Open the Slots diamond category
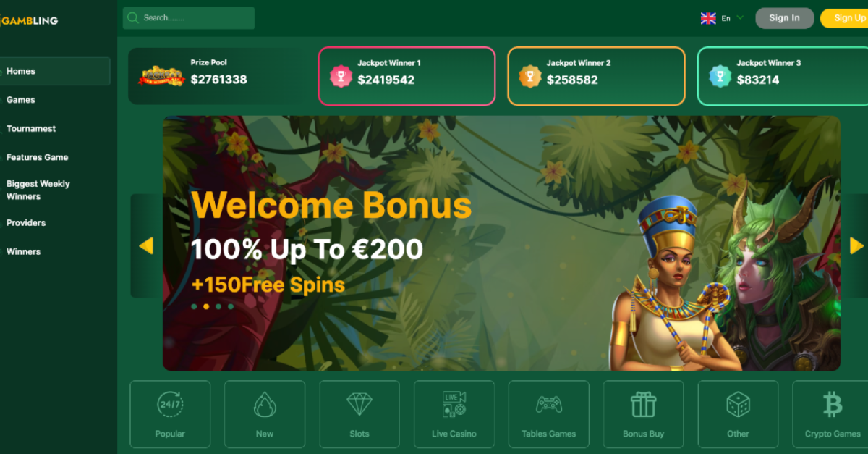Image resolution: width=868 pixels, height=454 pixels. click(x=359, y=414)
